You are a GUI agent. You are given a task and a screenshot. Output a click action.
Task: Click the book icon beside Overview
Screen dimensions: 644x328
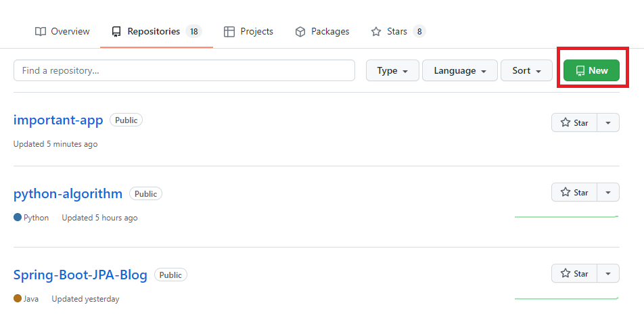(41, 32)
